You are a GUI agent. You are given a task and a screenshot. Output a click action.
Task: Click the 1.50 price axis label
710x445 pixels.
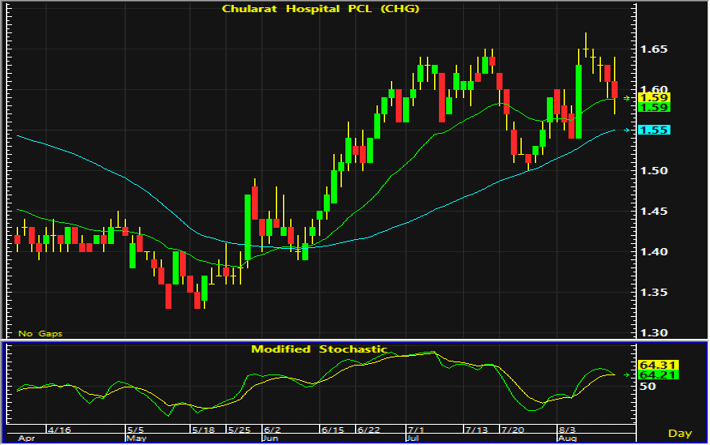[653, 171]
